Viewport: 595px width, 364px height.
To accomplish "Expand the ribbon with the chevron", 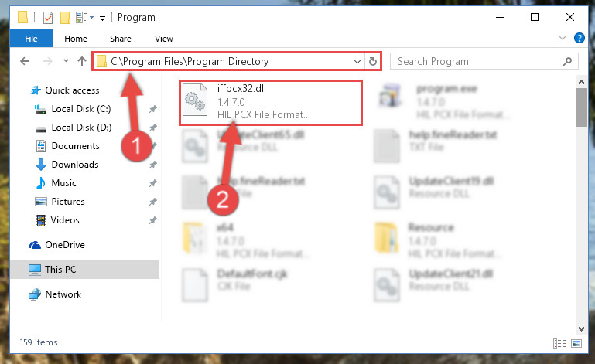I will coord(563,38).
